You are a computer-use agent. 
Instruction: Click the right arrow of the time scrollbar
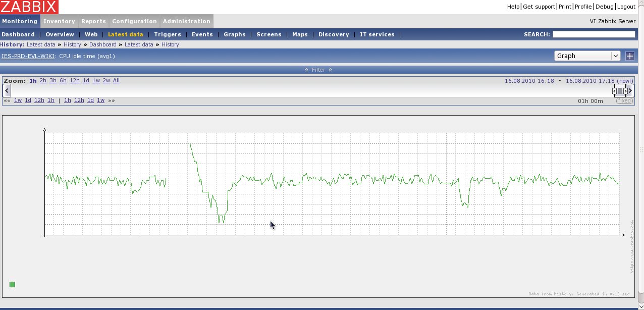(x=631, y=91)
